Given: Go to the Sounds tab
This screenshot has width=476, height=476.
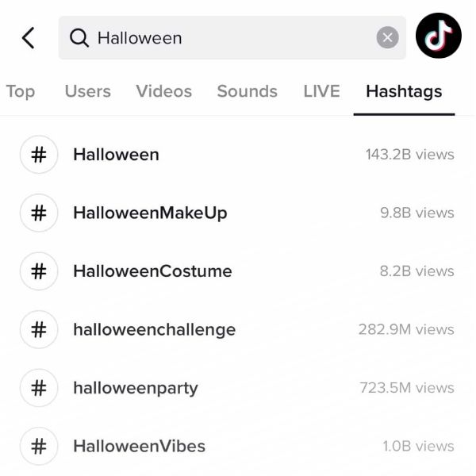Looking at the screenshot, I should [247, 91].
